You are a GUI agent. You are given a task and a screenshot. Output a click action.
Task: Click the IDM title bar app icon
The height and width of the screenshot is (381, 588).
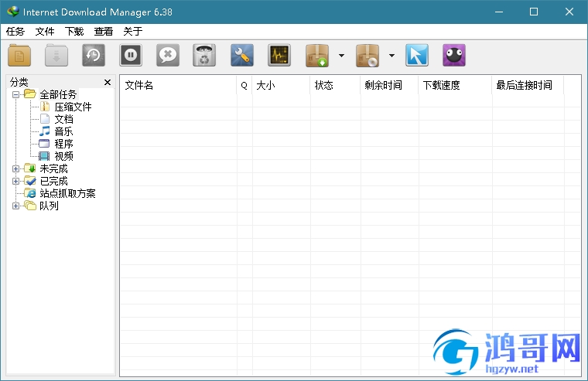click(12, 12)
